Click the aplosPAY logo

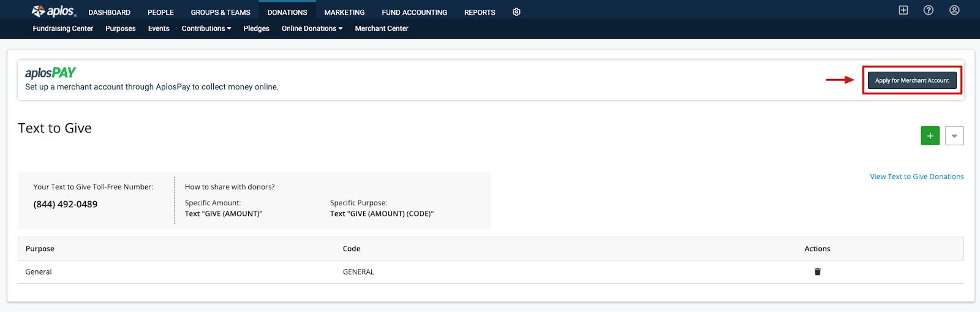tap(50, 73)
